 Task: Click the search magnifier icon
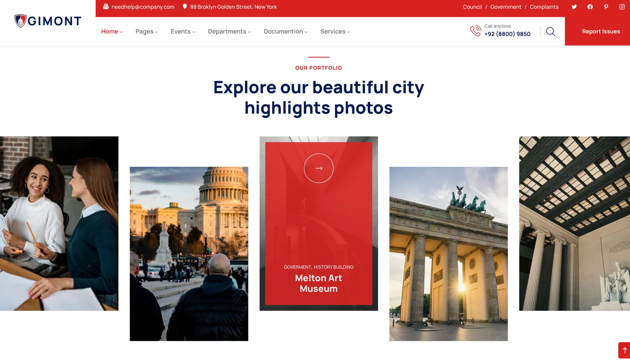[x=551, y=31]
